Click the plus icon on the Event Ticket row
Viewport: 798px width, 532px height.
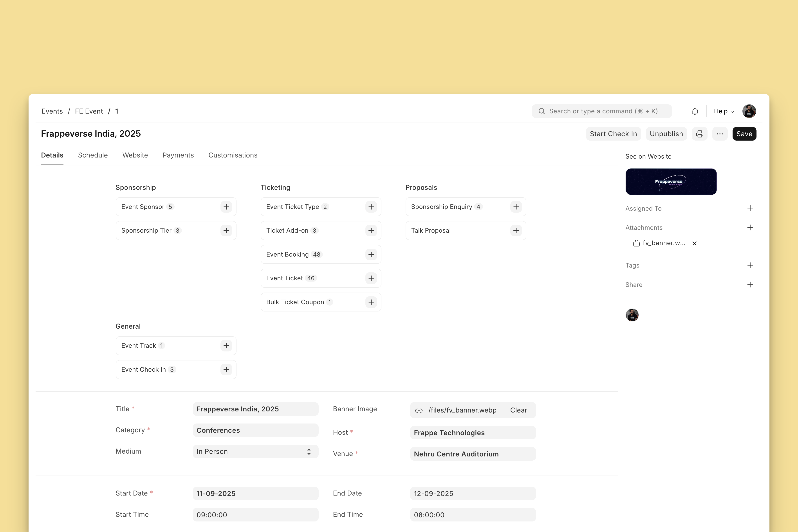pos(371,278)
